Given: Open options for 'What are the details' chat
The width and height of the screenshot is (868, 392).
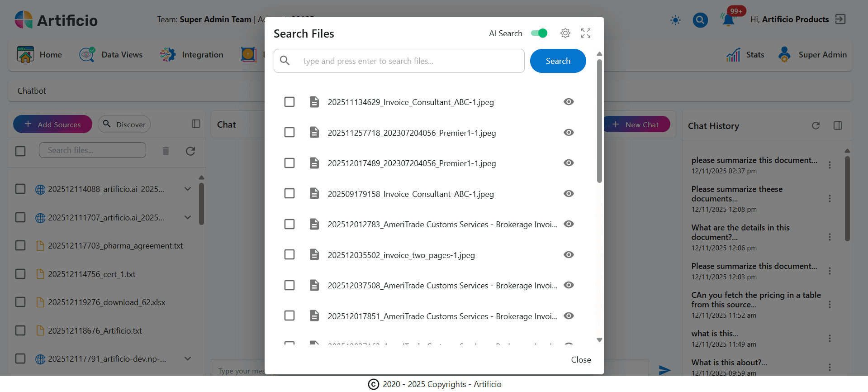Looking at the screenshot, I should pyautogui.click(x=830, y=237).
